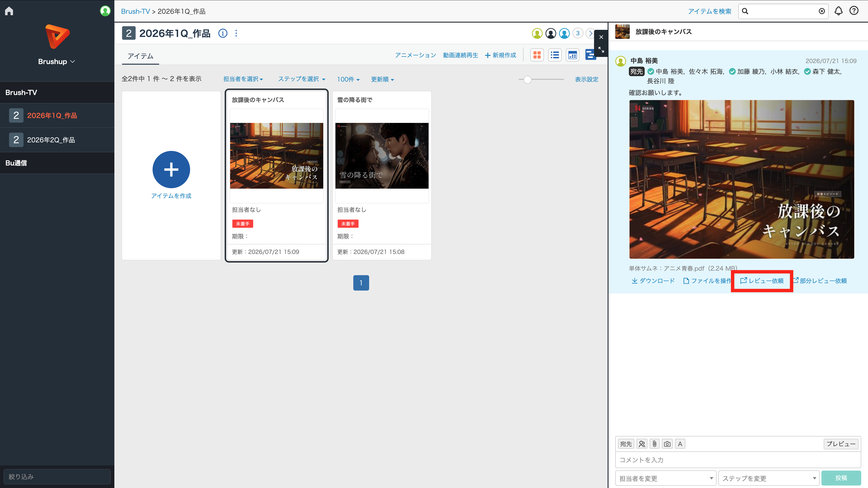Switch to the list view icon
Image resolution: width=868 pixels, height=488 pixels.
click(x=555, y=55)
